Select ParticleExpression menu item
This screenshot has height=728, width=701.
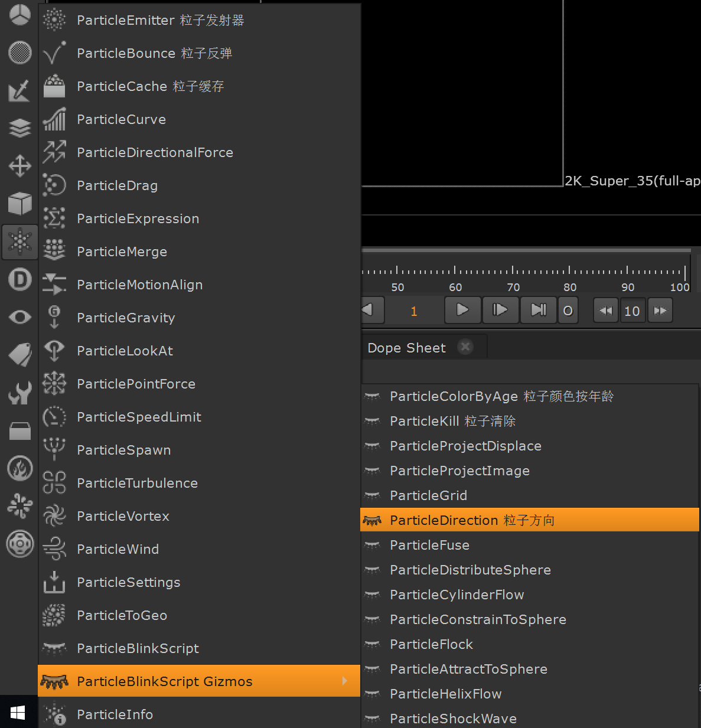[199, 218]
